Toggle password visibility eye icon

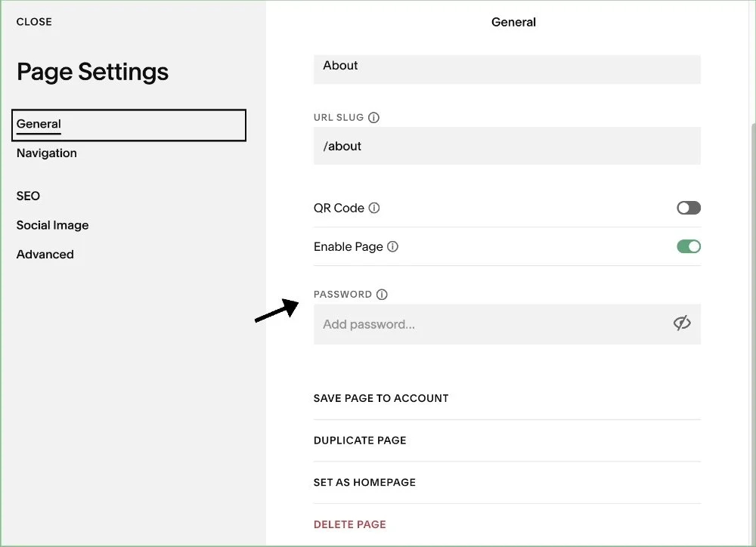click(682, 323)
